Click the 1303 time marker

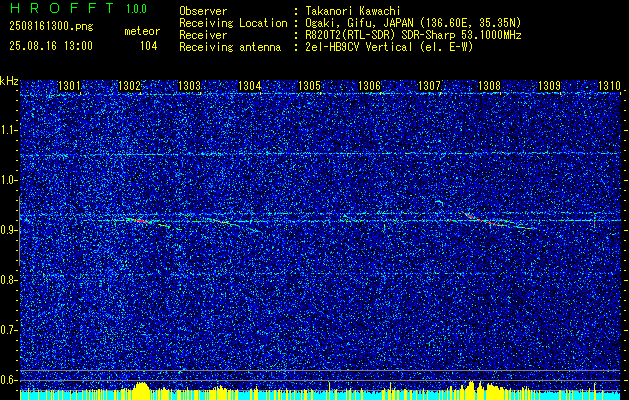tap(189, 86)
